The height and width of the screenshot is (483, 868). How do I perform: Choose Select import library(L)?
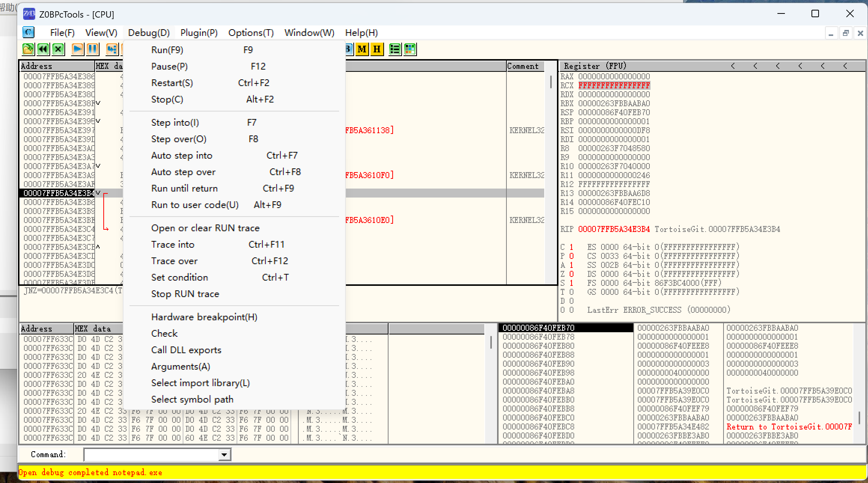234,383
